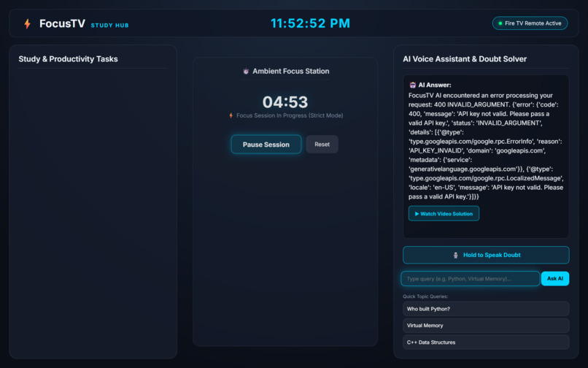Click the AI error message text
Image resolution: width=588 pixels, height=368 pixels.
point(486,146)
